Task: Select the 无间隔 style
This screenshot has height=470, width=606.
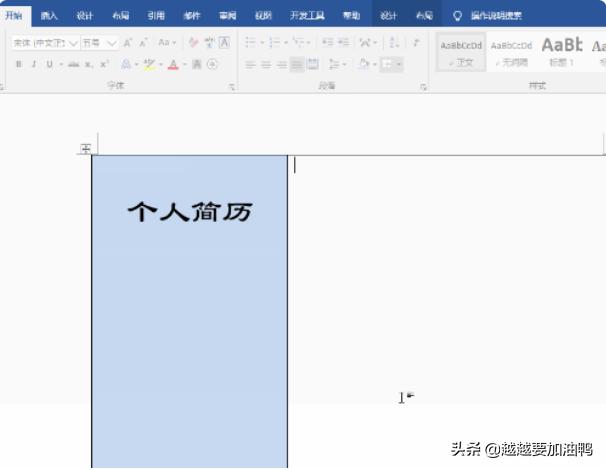Action: (510, 50)
